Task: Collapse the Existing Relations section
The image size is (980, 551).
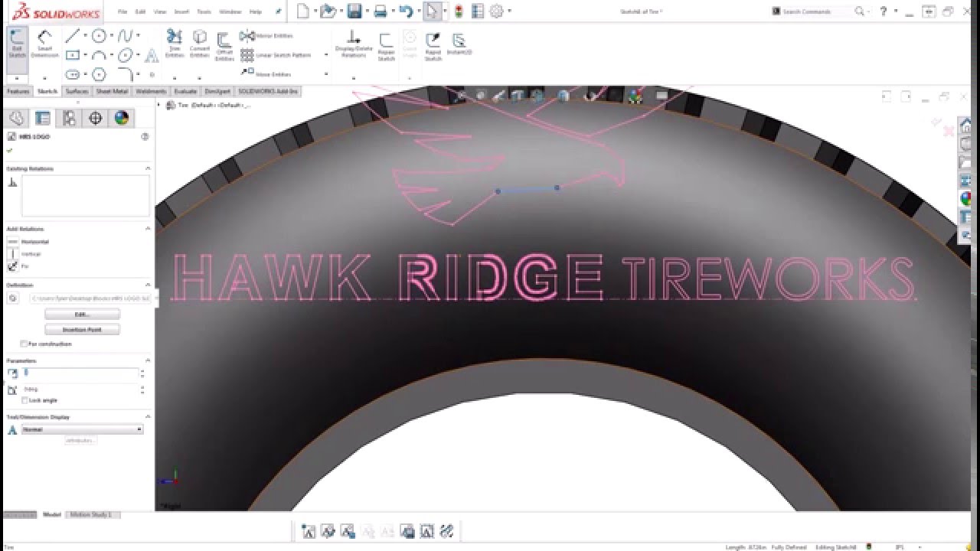Action: (x=148, y=168)
